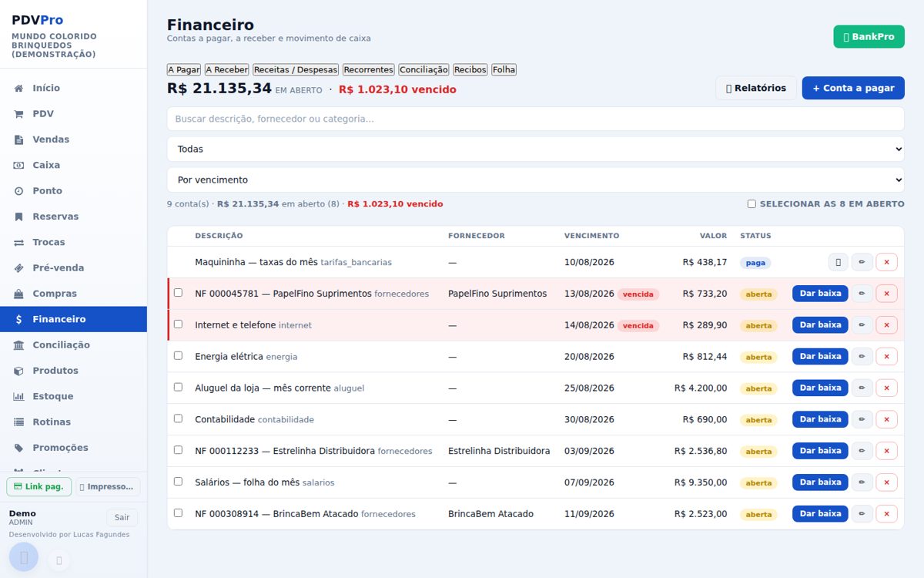The width and height of the screenshot is (924, 578).
Task: Tick the Contabilidade row checkbox
Action: [x=178, y=418]
